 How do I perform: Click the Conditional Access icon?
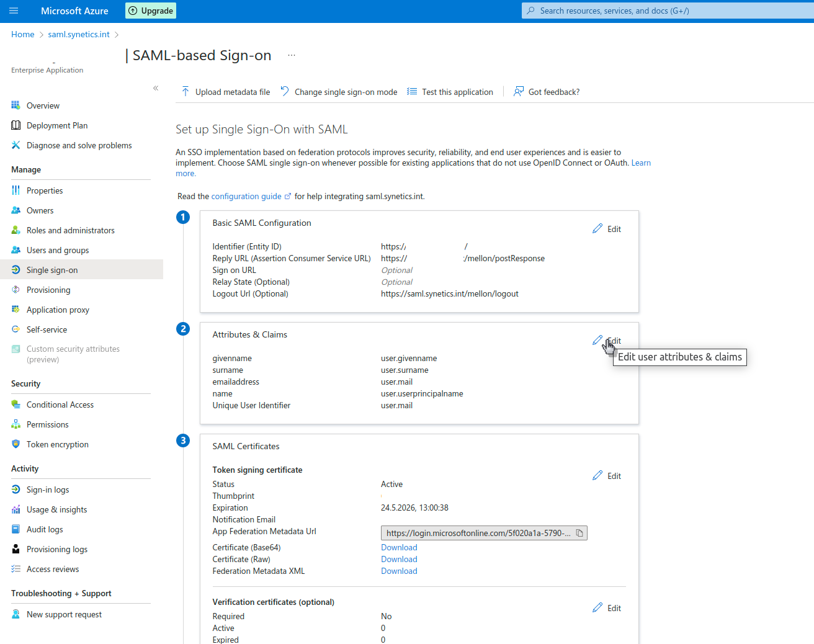[x=16, y=405]
